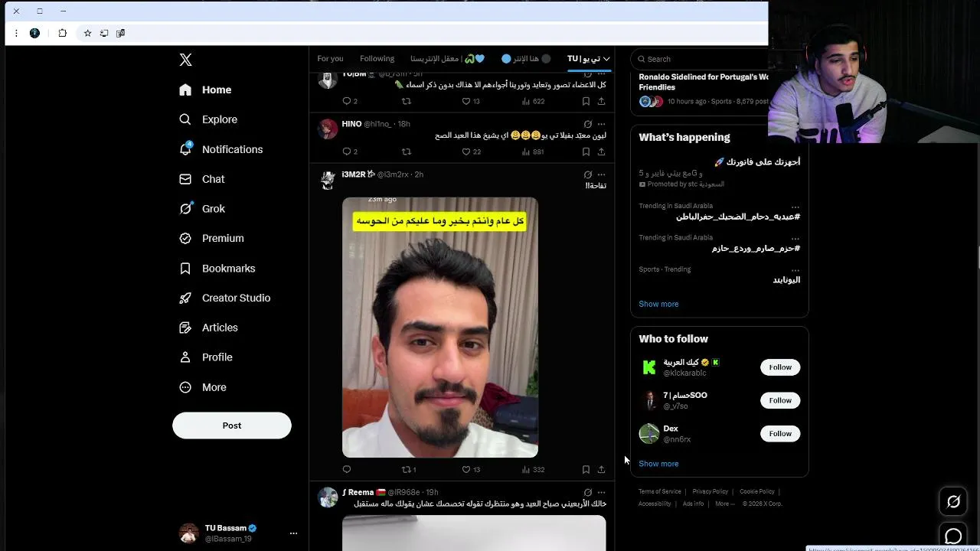Bookmark the post with 622 views
Viewport: 980px width, 551px height.
586,101
